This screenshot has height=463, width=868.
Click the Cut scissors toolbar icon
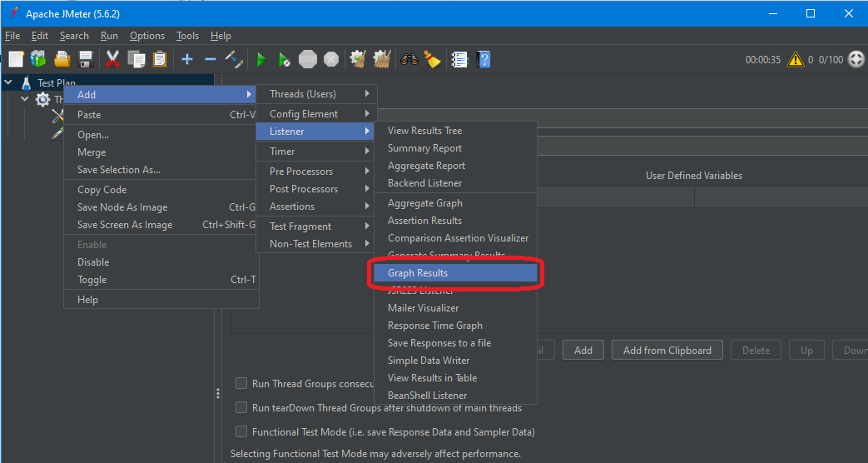(112, 59)
